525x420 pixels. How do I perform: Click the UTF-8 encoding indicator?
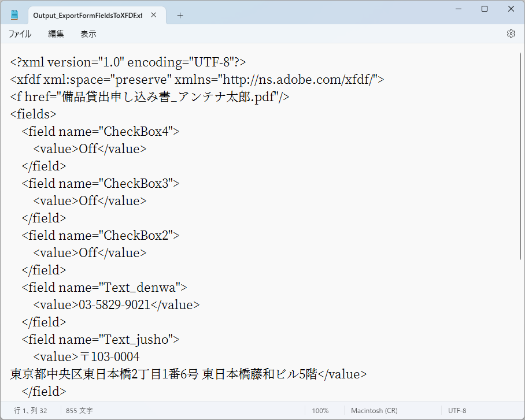tap(457, 410)
